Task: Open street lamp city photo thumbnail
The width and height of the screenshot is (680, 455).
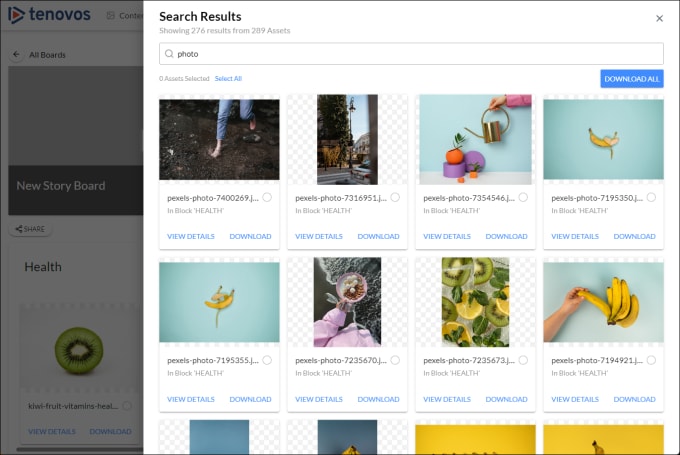Action: pyautogui.click(x=347, y=139)
